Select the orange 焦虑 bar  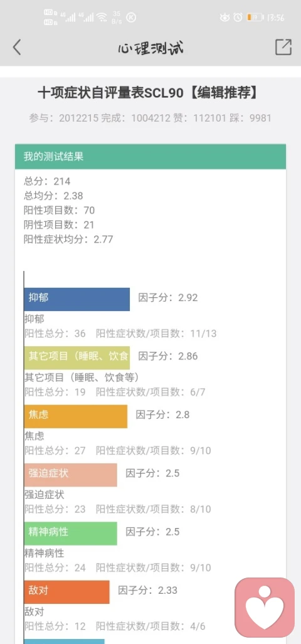pyautogui.click(x=75, y=416)
